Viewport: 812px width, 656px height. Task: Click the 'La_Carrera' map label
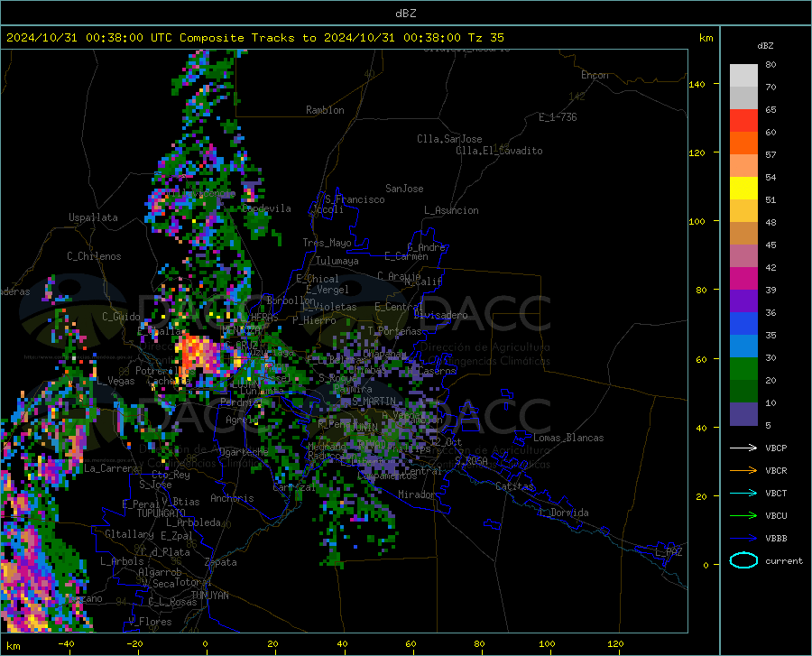click(111, 468)
